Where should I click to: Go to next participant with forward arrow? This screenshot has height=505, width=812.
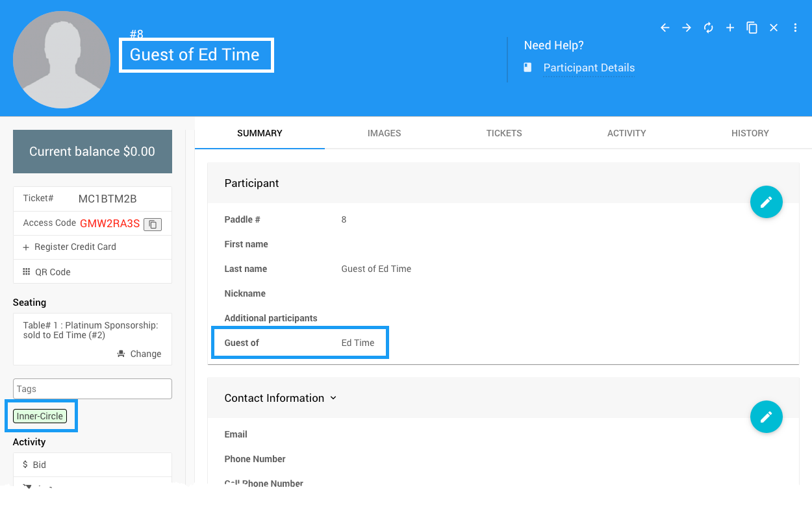[687, 28]
